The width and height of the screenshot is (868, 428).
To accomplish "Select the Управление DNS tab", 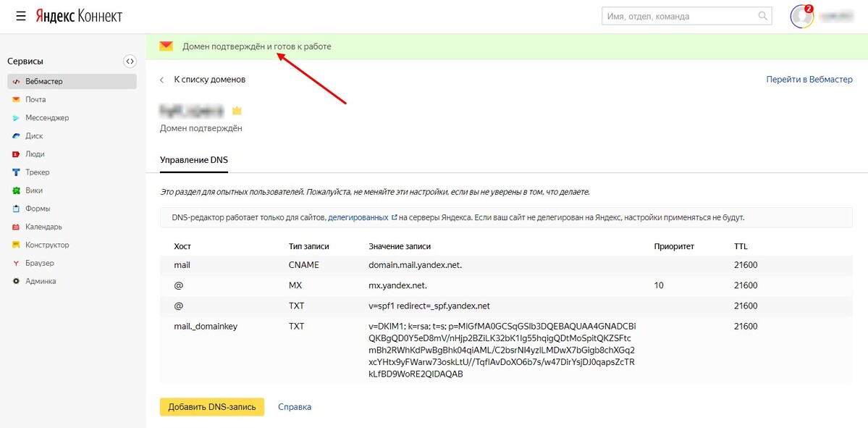I will click(194, 160).
